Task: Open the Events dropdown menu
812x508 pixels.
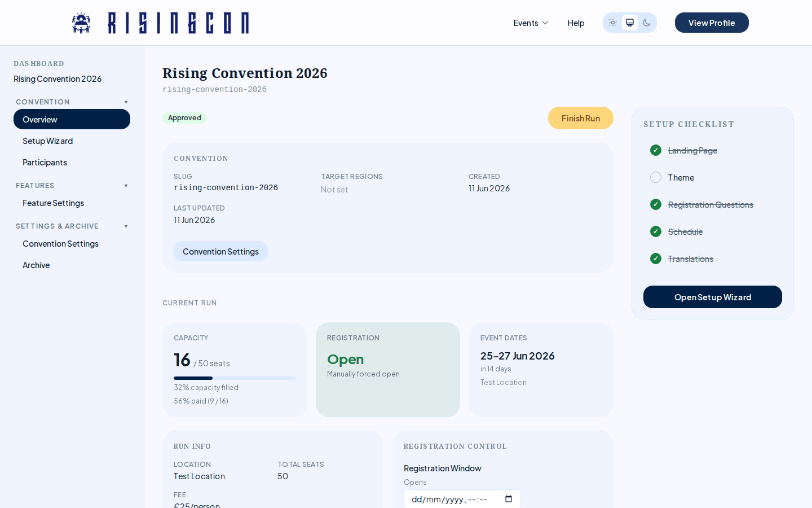Action: pos(531,23)
